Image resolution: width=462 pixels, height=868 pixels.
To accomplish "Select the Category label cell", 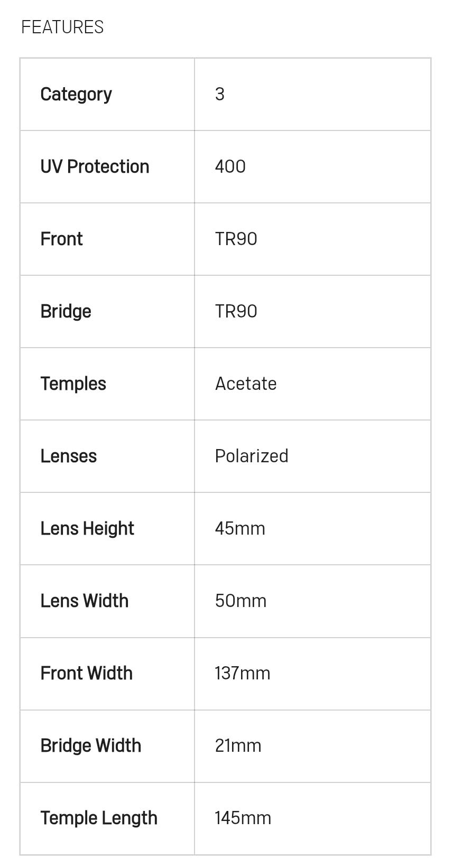I will point(76,94).
